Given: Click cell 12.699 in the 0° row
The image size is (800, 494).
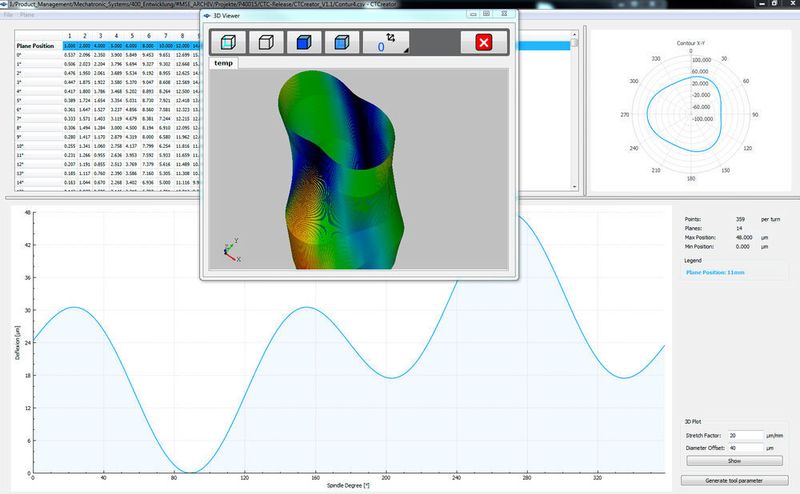Looking at the screenshot, I should [182, 55].
